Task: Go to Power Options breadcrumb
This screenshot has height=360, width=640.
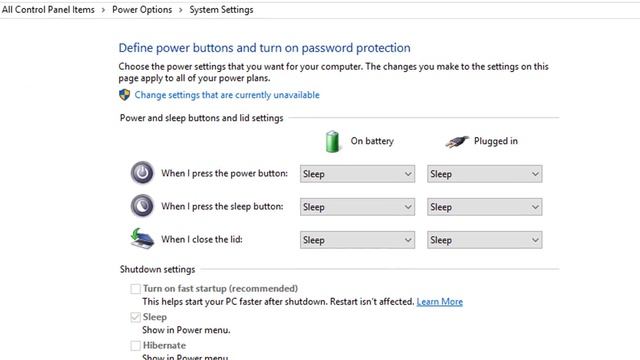Action: point(142,10)
